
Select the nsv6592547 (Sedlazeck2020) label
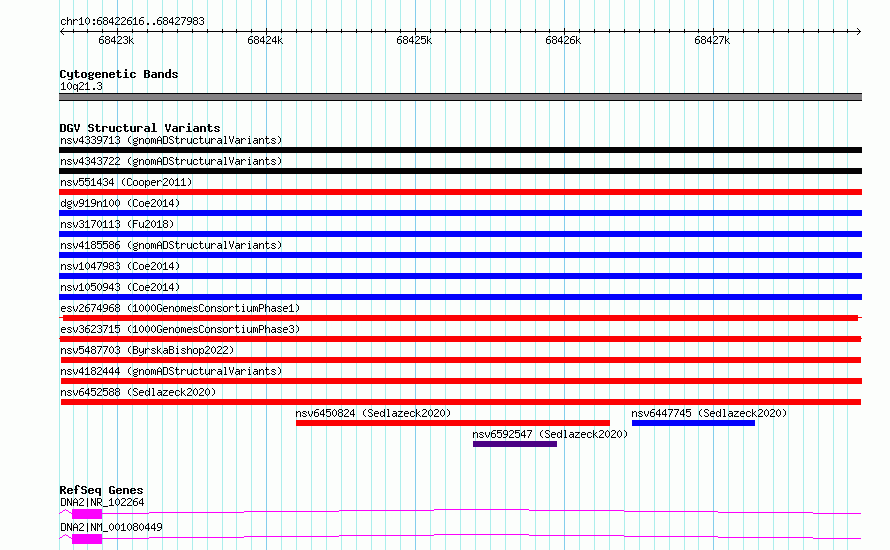(x=550, y=434)
